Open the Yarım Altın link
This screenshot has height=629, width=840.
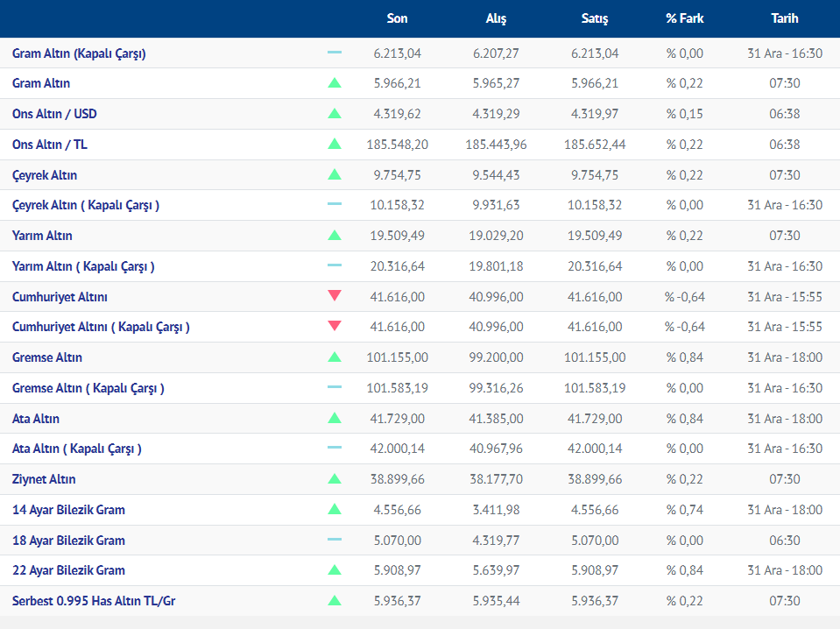42,236
